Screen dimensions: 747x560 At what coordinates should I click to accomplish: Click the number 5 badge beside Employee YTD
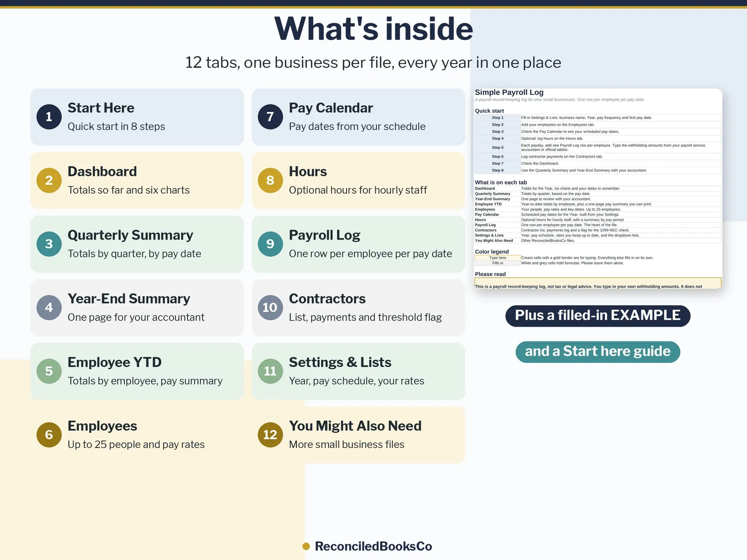pos(49,371)
